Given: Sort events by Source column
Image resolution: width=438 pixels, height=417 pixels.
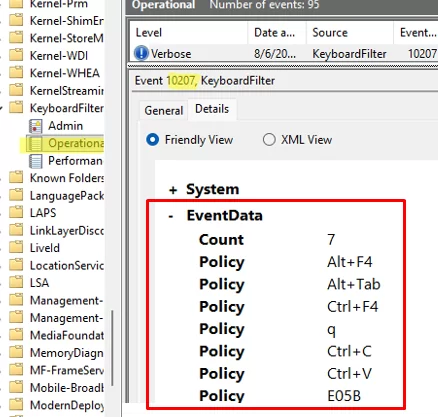Looking at the screenshot, I should [x=350, y=33].
